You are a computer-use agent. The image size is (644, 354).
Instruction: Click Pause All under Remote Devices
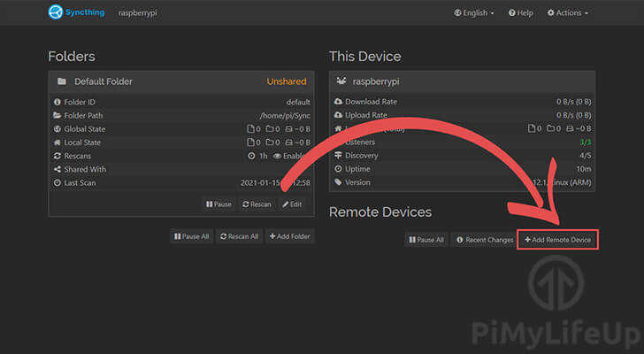426,240
